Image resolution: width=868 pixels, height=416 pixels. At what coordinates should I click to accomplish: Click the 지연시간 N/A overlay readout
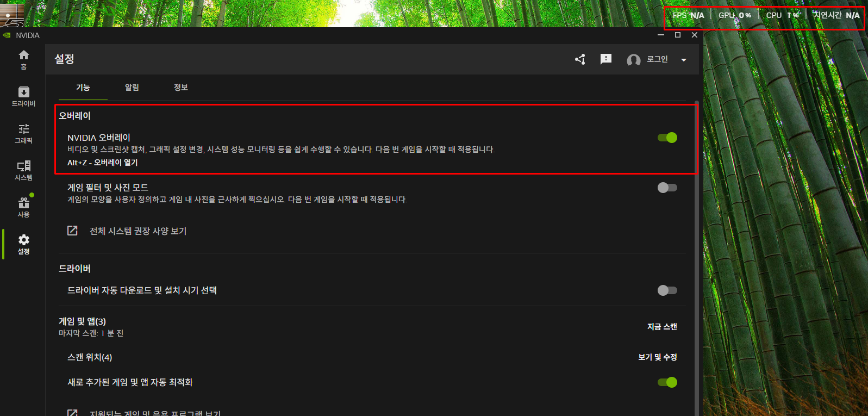tap(836, 15)
